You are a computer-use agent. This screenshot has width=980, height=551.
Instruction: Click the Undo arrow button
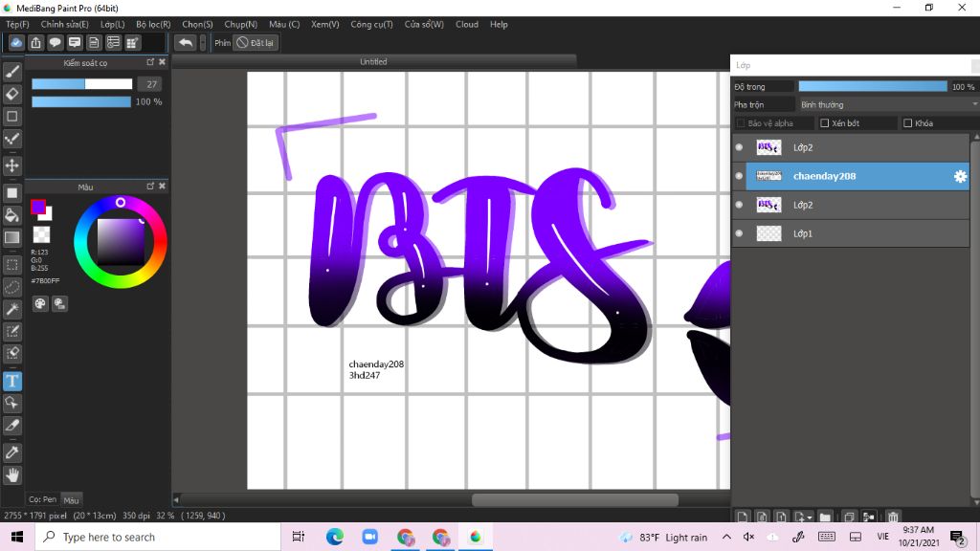(x=185, y=42)
